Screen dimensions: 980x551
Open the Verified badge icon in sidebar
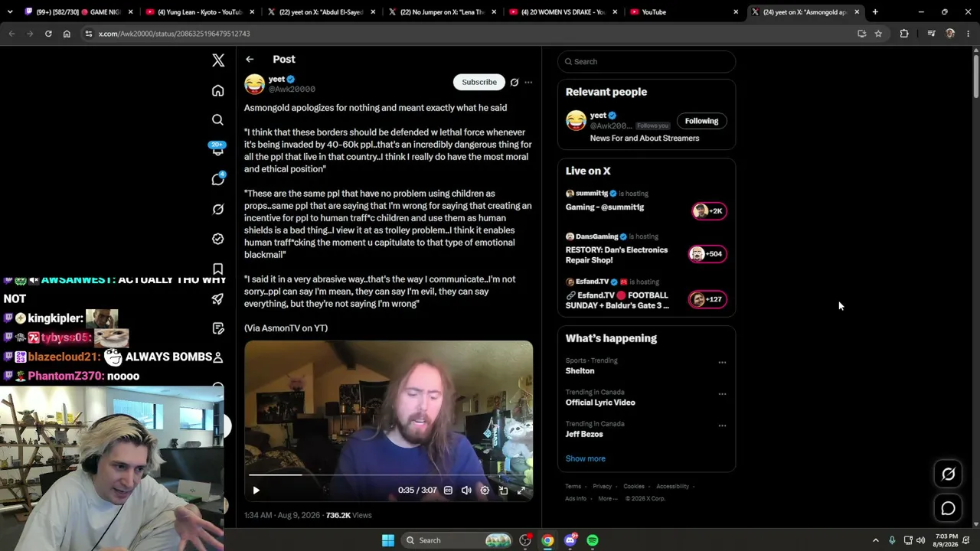pyautogui.click(x=218, y=239)
